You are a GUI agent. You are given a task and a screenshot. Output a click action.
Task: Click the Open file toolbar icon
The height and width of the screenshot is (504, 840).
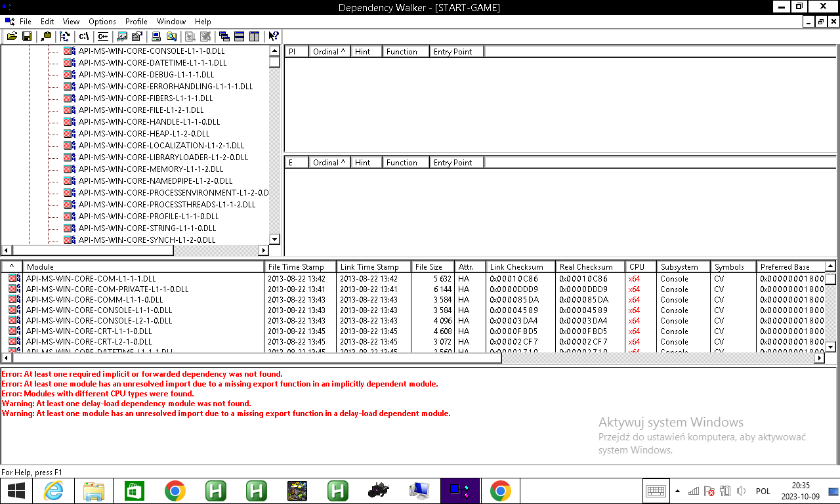[12, 37]
